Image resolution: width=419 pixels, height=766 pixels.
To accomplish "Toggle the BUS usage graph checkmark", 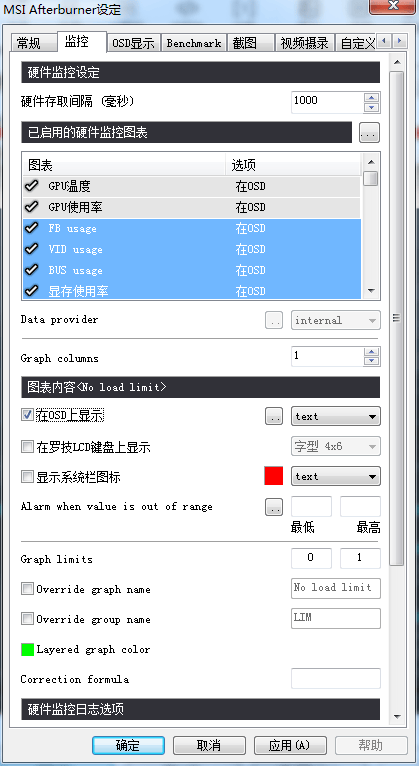I will pyautogui.click(x=32, y=270).
